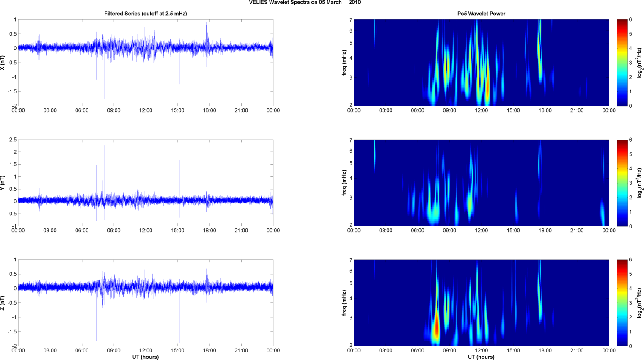
Task: Click the log2(nT²/Hz) label beside Z-row colorbar
Action: pos(640,303)
